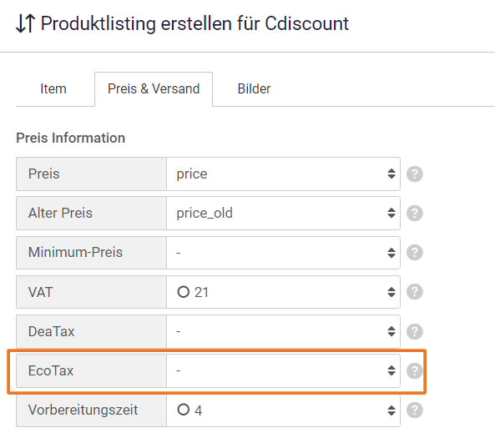Expand the DeaTax dropdown
Image resolution: width=495 pixels, height=448 pixels.
(283, 331)
